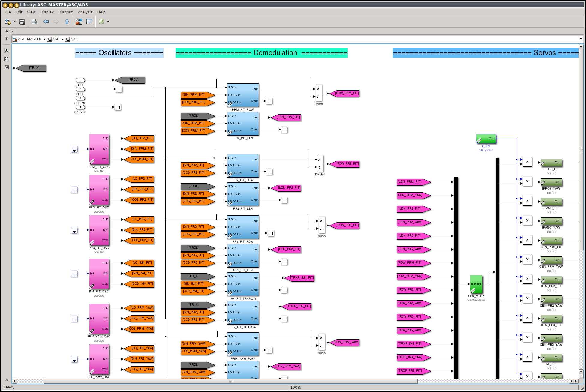Open the File menu
Screen dimensions: 586x392
tap(8, 12)
